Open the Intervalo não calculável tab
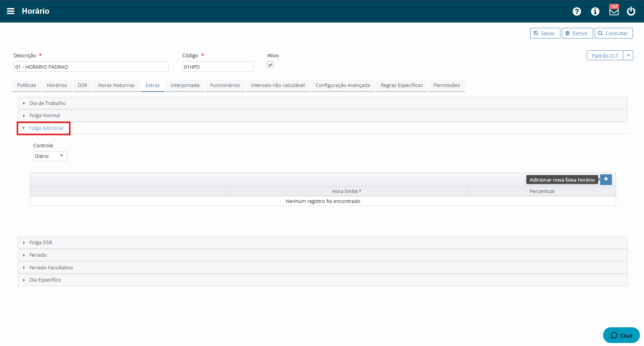The width and height of the screenshot is (644, 346). point(278,85)
